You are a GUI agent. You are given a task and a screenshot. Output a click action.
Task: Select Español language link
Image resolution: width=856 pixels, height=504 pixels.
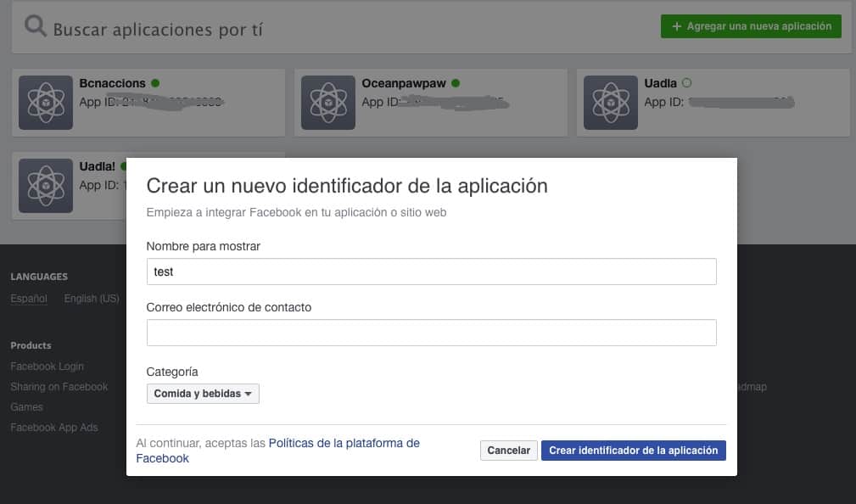click(x=29, y=299)
